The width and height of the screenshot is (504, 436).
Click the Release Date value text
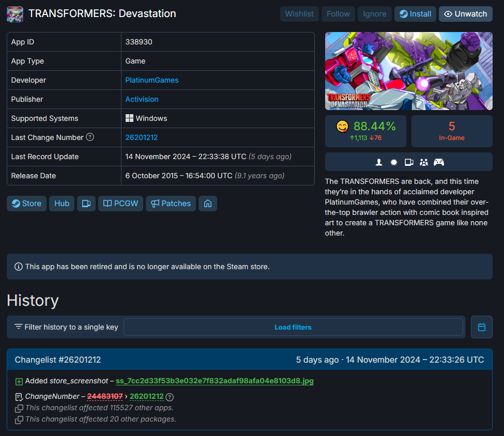(x=205, y=176)
